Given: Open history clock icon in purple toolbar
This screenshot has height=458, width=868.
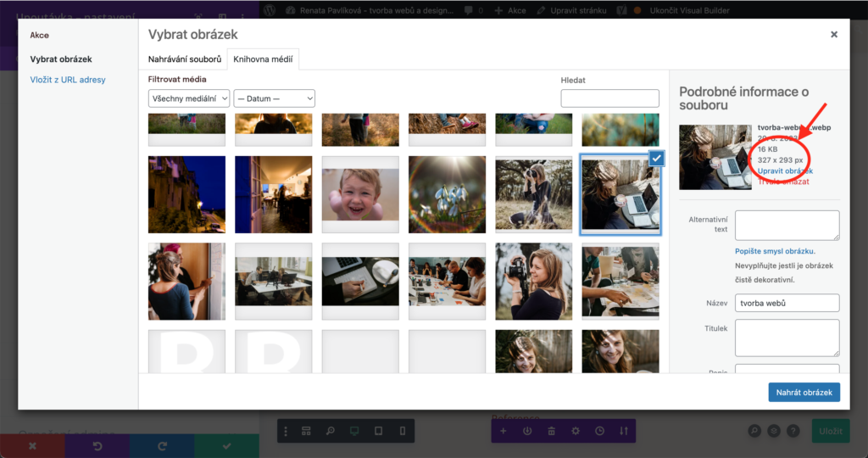Looking at the screenshot, I should coord(599,431).
